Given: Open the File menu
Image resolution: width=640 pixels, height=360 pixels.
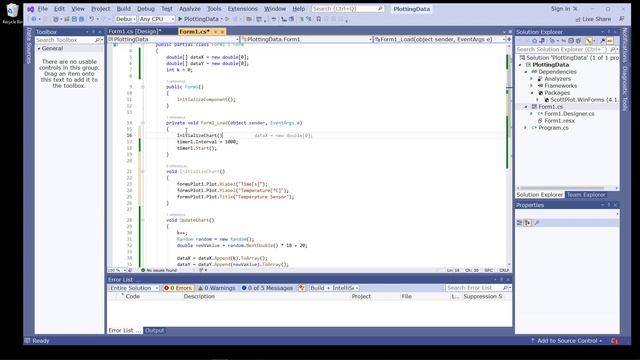Looking at the screenshot, I should (x=42, y=9).
